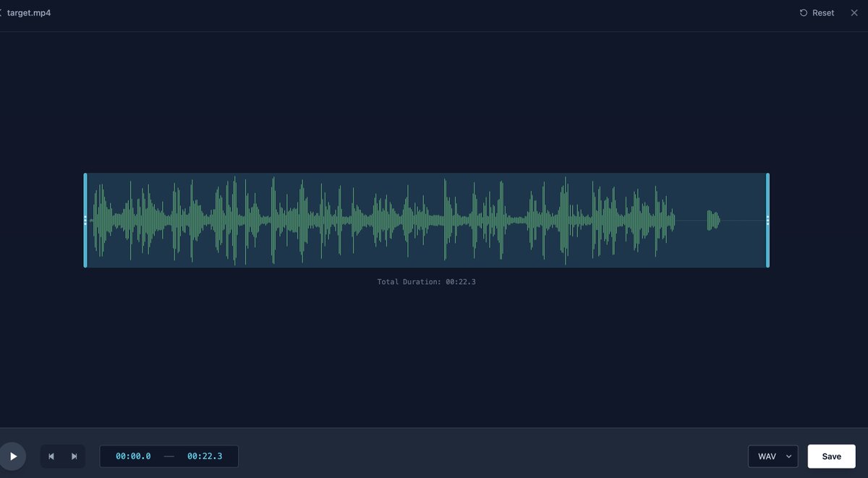Click the start time field 00:00.0
Screen dimensions: 868x478
pos(133,456)
